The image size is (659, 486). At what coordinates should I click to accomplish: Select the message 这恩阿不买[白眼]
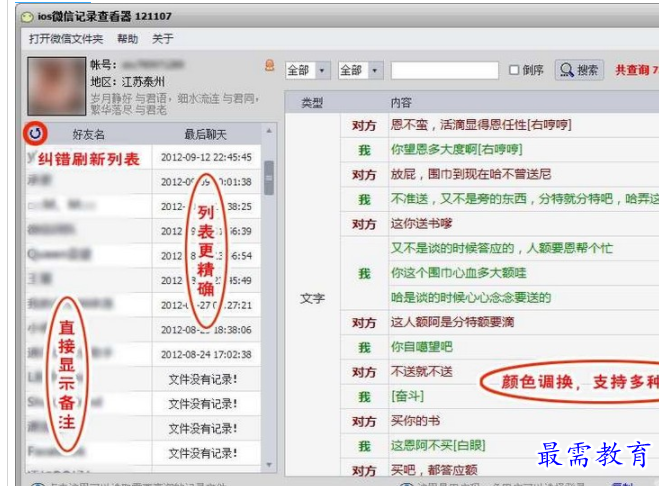pos(438,445)
